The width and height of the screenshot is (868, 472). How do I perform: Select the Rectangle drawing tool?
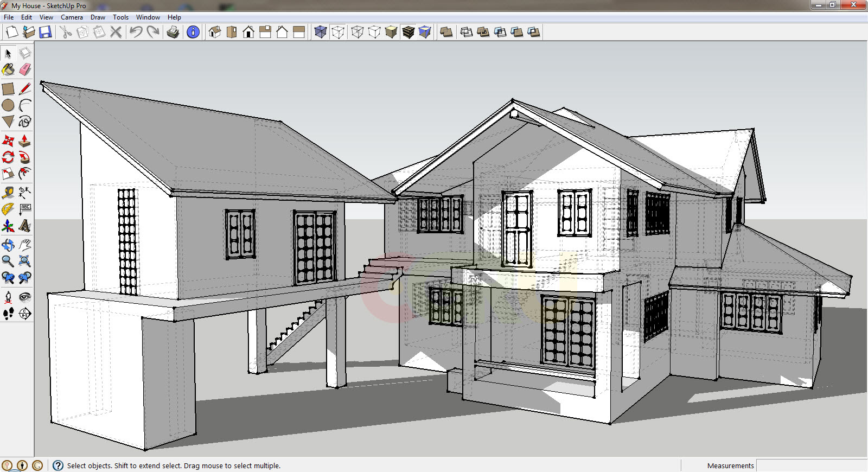tap(8, 89)
